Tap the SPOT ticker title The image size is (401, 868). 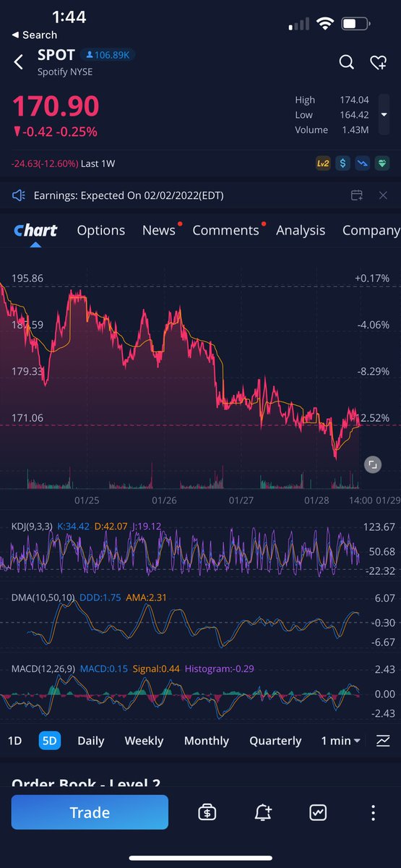click(x=56, y=55)
